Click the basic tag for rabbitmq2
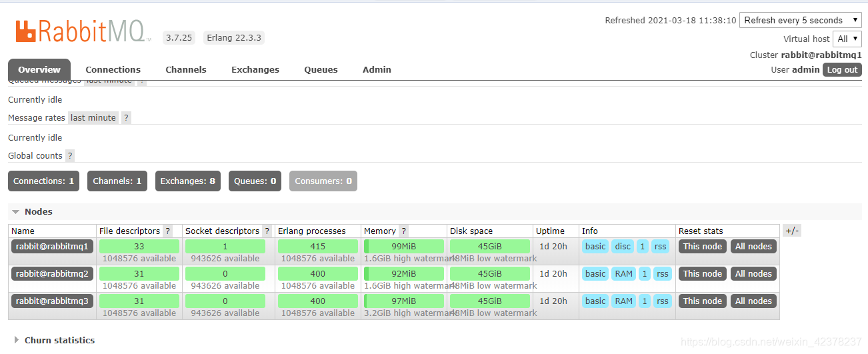Image resolution: width=868 pixels, height=354 pixels. (x=595, y=273)
